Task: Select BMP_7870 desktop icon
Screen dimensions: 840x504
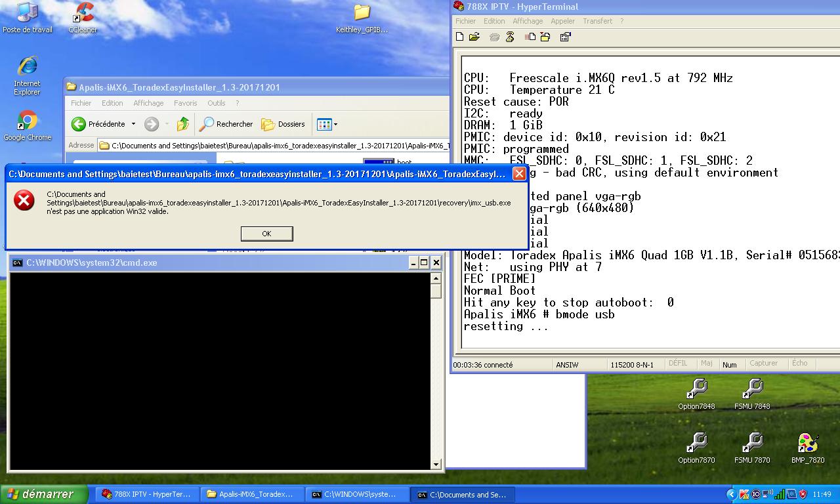Action: [808, 448]
